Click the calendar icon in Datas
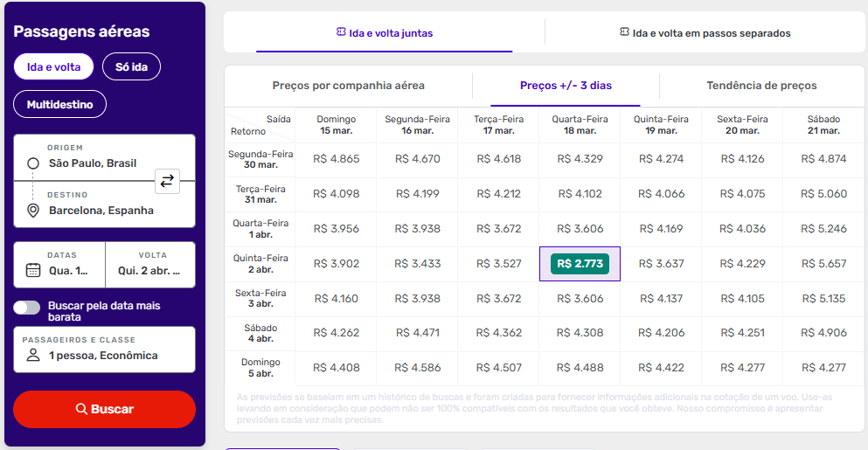The height and width of the screenshot is (450, 868). click(33, 270)
